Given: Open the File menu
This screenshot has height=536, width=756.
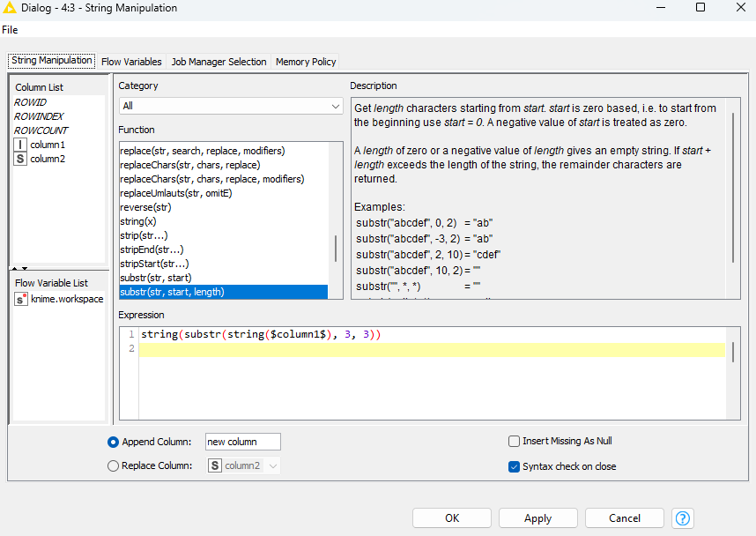Looking at the screenshot, I should point(10,29).
